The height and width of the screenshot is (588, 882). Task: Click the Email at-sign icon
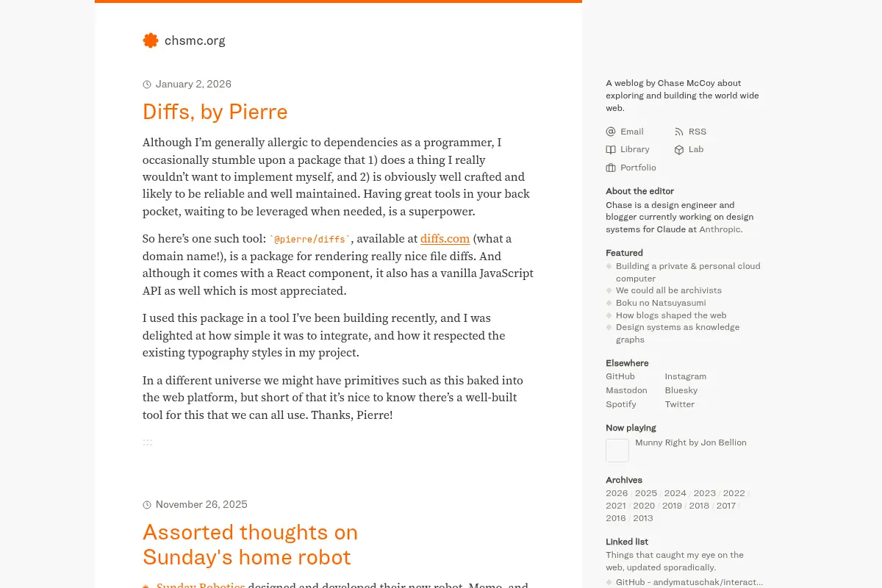[611, 132]
